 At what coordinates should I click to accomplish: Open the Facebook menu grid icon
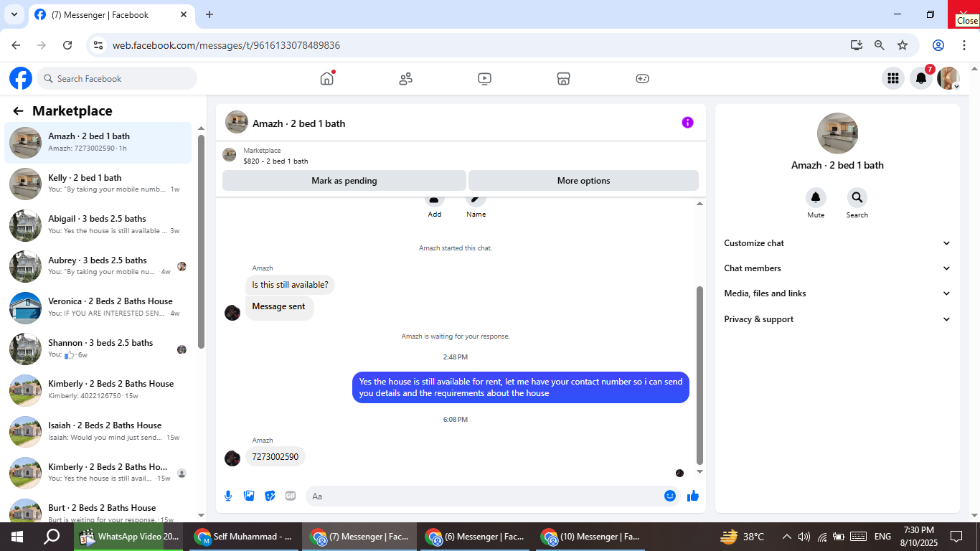893,78
